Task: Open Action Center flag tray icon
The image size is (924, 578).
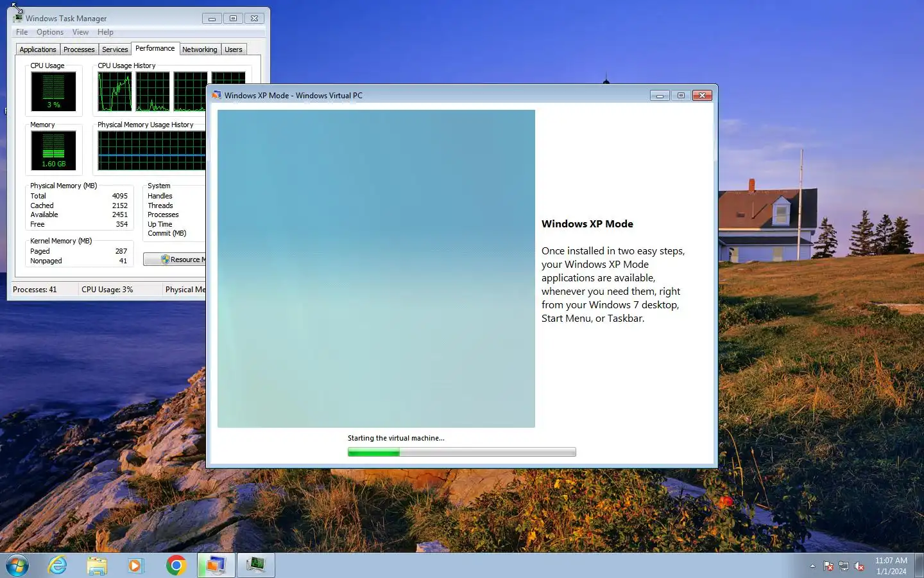Action: (x=828, y=566)
